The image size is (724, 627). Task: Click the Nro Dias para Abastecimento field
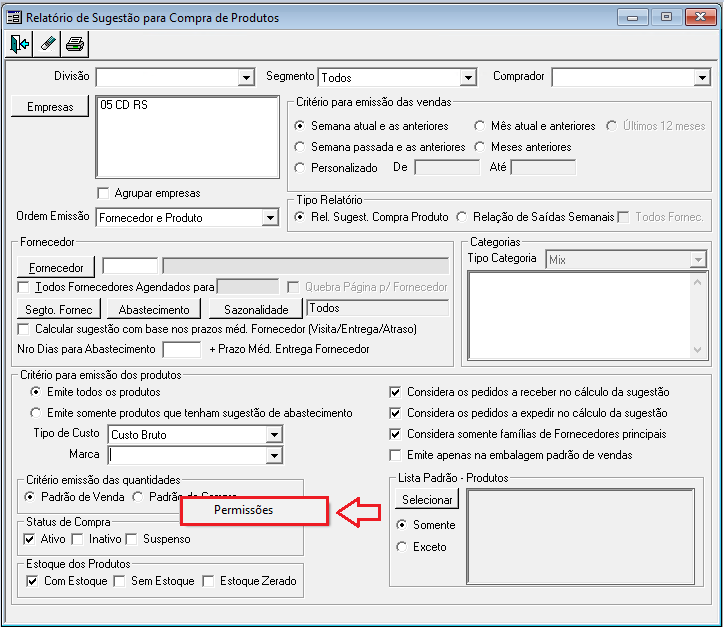(x=182, y=350)
